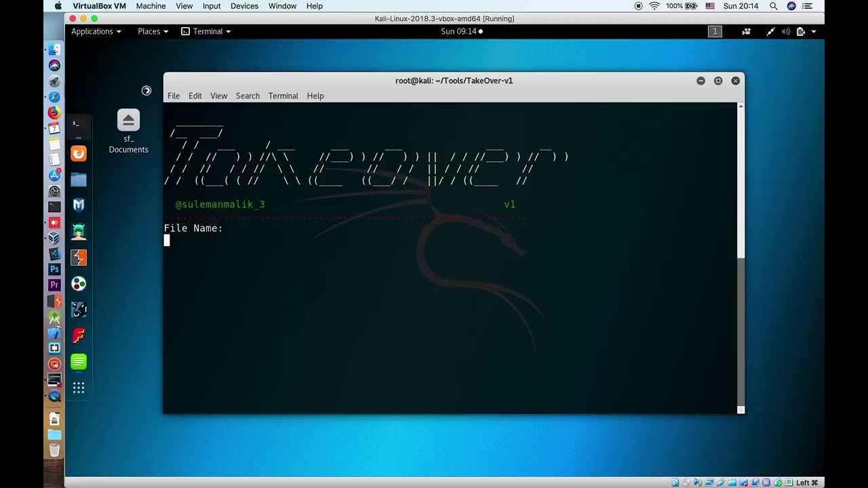Open App Store in the macOS dock

pyautogui.click(x=54, y=176)
